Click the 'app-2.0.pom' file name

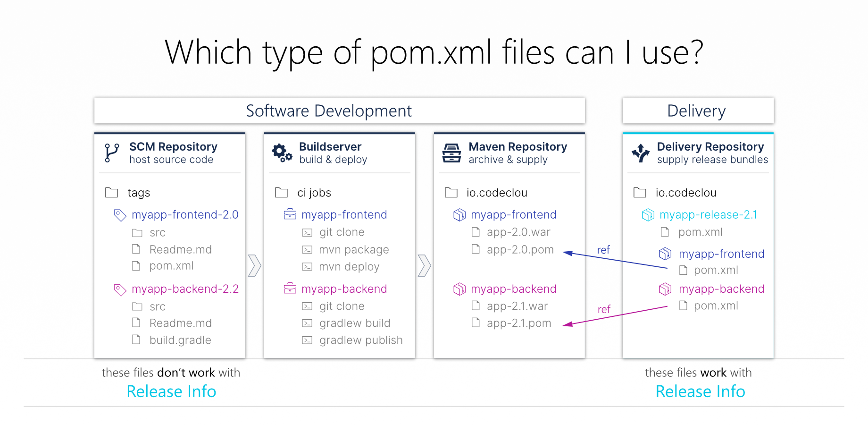click(520, 250)
